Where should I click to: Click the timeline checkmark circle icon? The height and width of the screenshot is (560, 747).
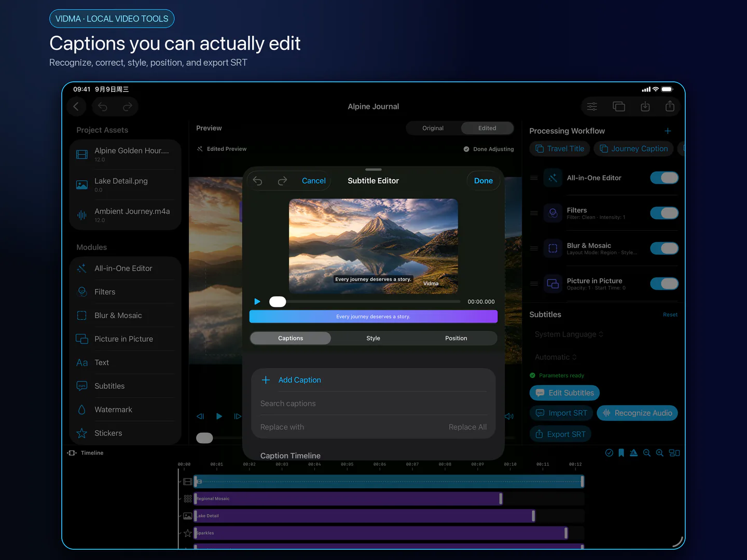tap(610, 453)
